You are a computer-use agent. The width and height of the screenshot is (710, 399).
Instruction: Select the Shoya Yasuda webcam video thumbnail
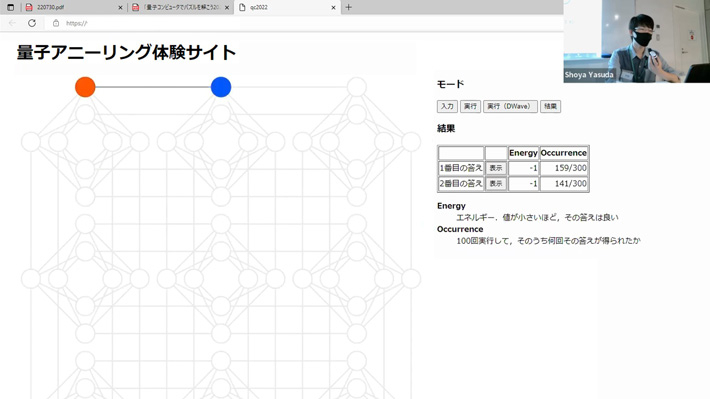point(637,41)
